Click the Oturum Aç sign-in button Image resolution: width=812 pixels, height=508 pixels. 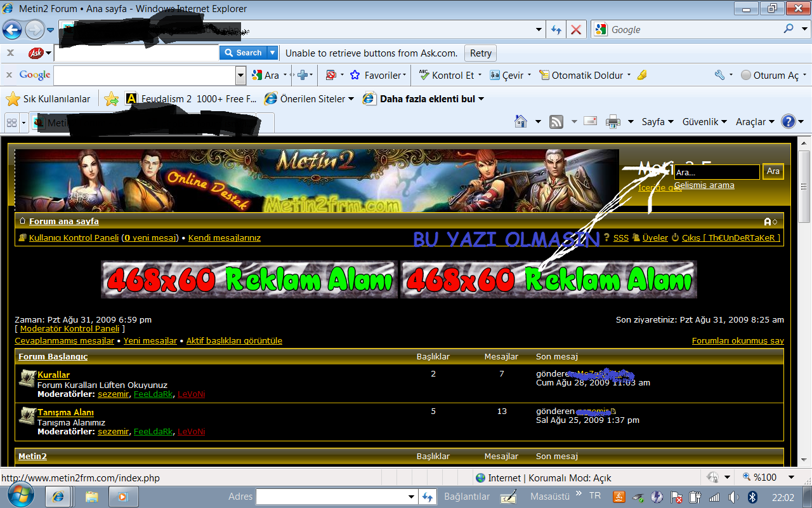click(770, 75)
